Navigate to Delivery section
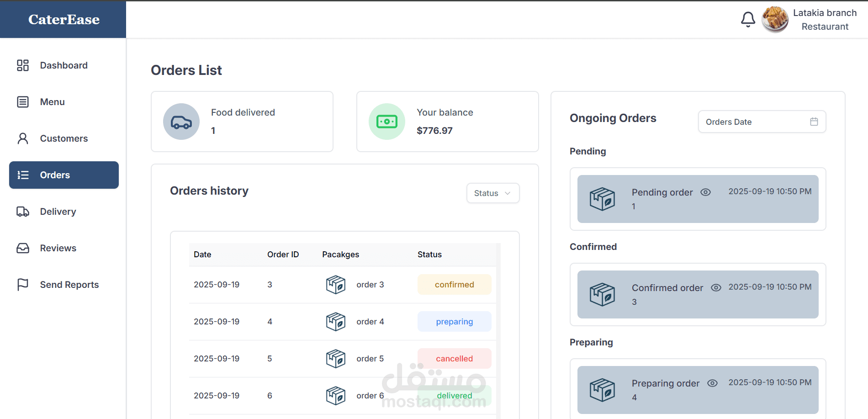 click(x=58, y=212)
